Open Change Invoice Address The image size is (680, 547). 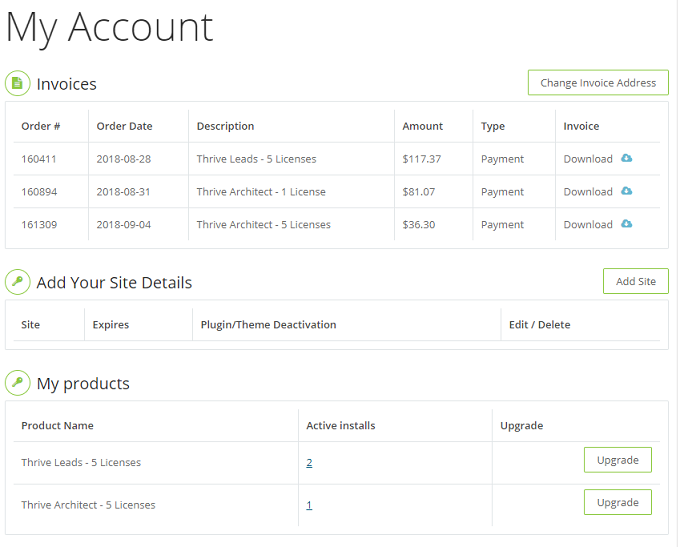coord(598,82)
